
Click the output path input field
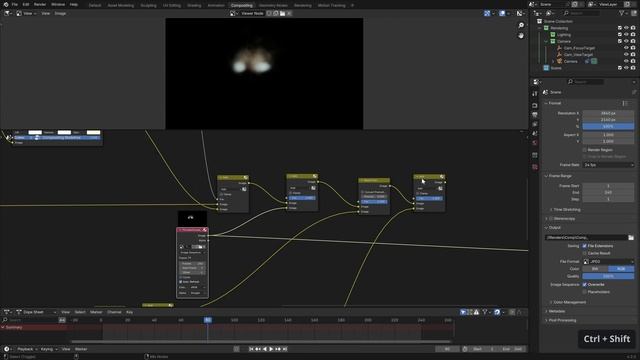[x=586, y=237]
